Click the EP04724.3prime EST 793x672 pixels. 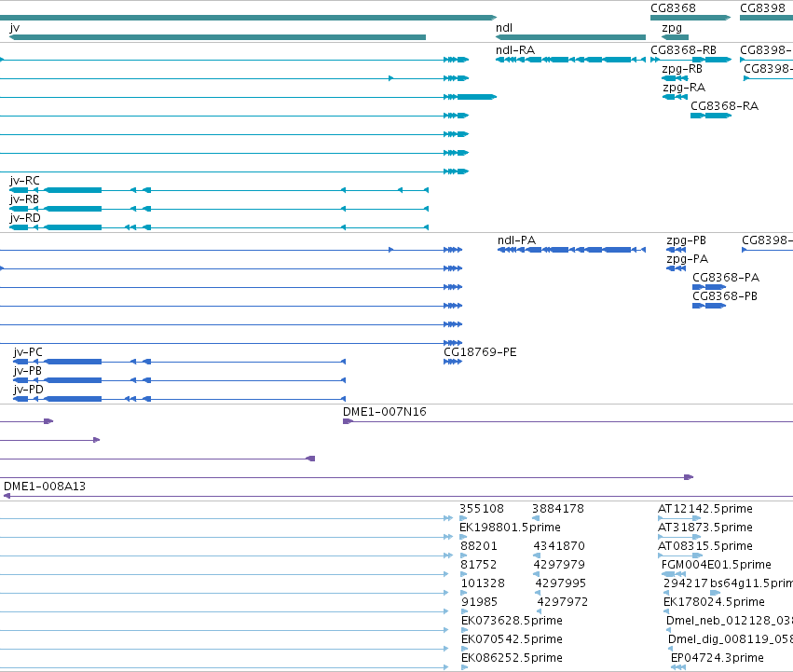(678, 667)
